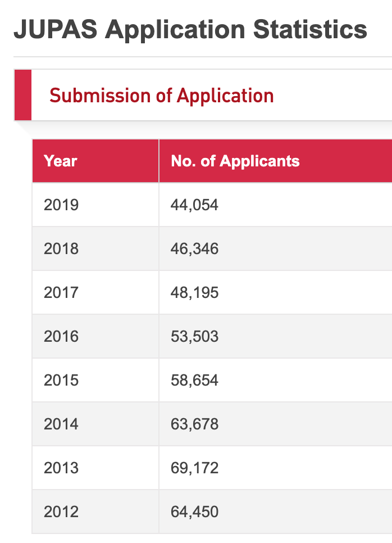Click the JUPAS Application Statistics heading
The height and width of the screenshot is (543, 392).
pyautogui.click(x=190, y=30)
